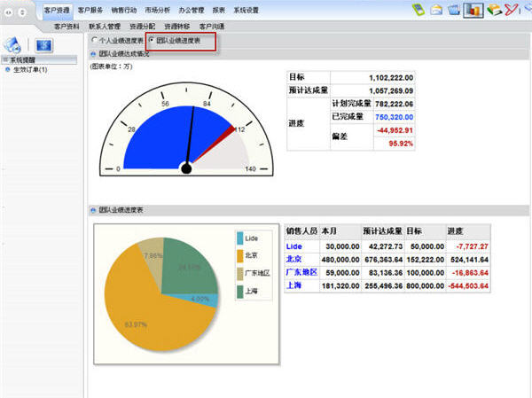The height and width of the screenshot is (398, 532).
Task: Open the 客户服务 main menu tab
Action: tap(90, 10)
